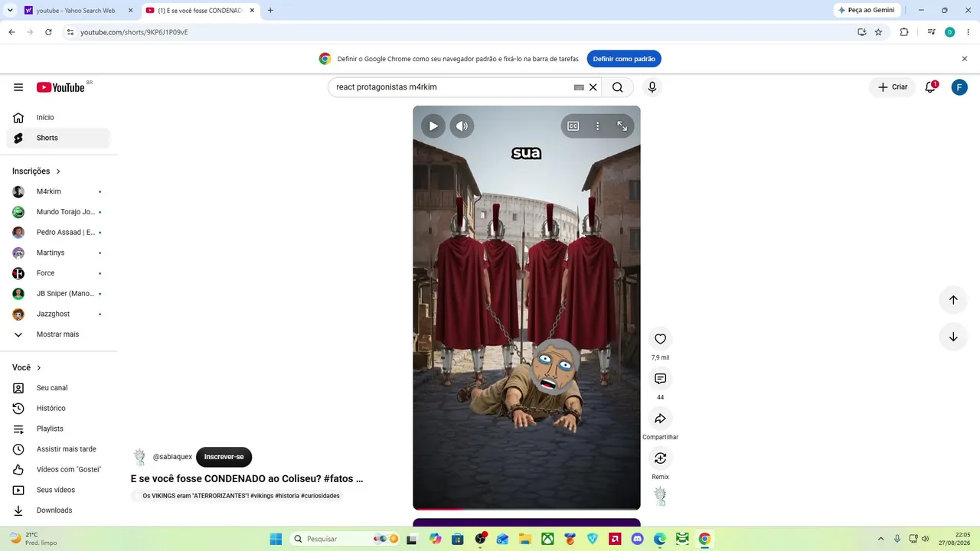Open the Mundo Torajo subscription channel

tap(58, 212)
